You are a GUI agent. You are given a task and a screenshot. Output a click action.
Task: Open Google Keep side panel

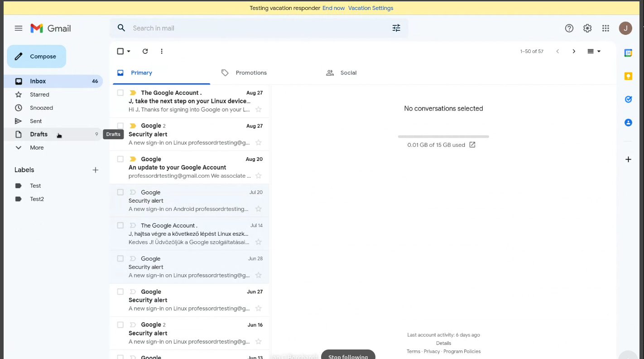[x=628, y=76]
